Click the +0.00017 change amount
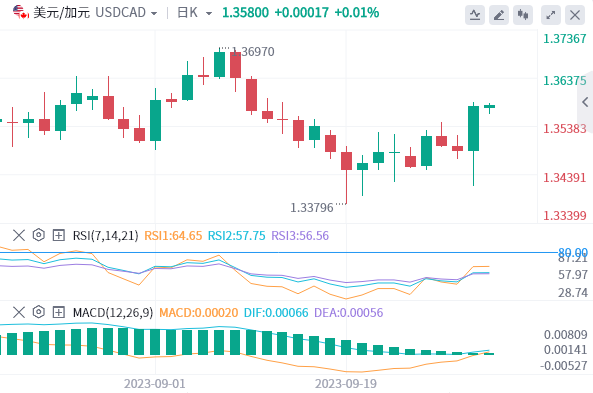This screenshot has width=593, height=393. [x=301, y=13]
